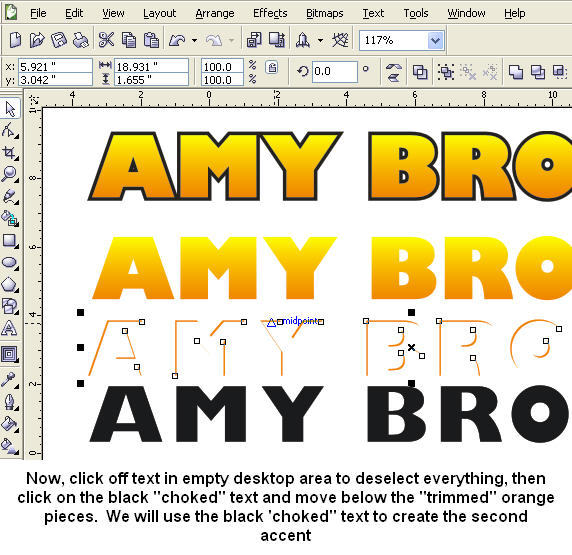Open the Help menu

click(515, 14)
